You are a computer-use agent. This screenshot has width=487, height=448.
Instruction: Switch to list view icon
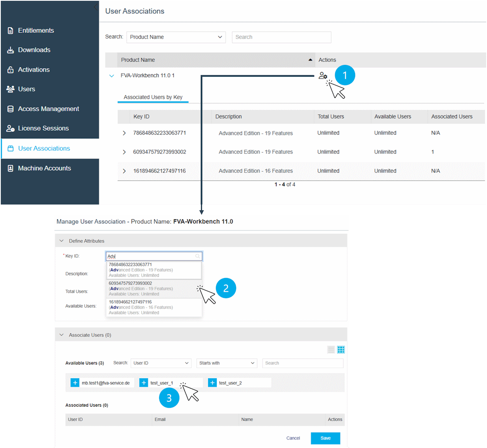331,350
